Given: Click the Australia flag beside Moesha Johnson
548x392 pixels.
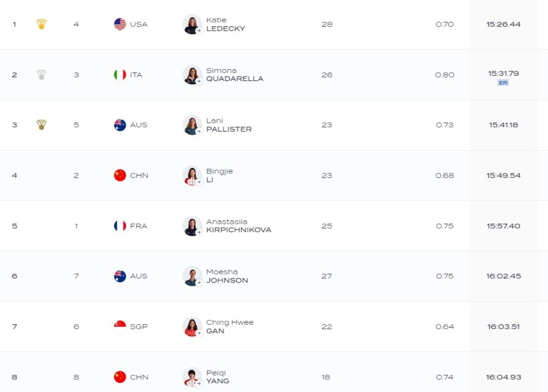Looking at the screenshot, I should (120, 276).
